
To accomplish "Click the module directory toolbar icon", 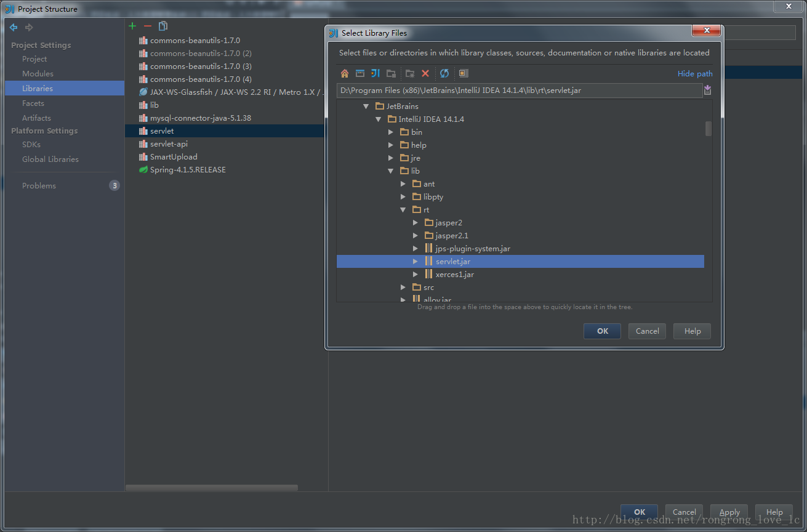I will click(391, 73).
